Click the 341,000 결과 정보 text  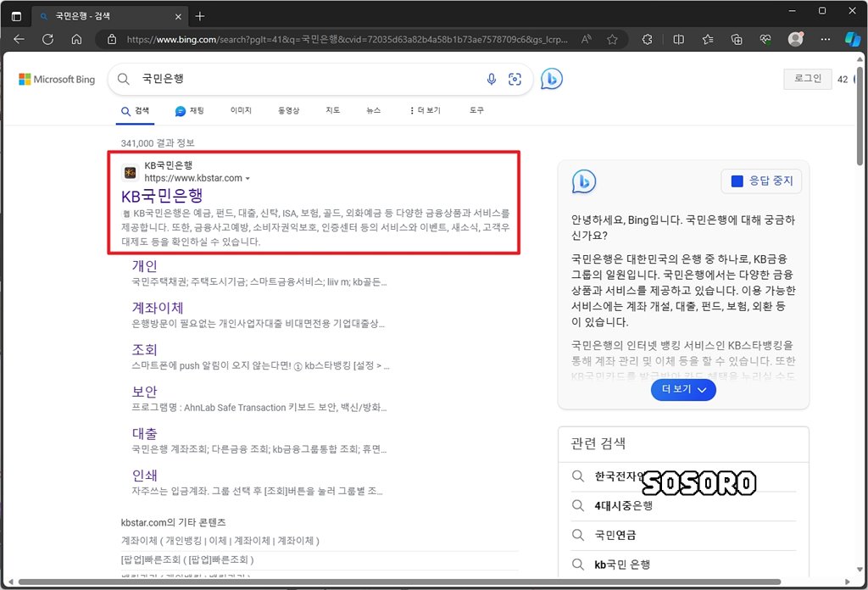click(x=158, y=143)
